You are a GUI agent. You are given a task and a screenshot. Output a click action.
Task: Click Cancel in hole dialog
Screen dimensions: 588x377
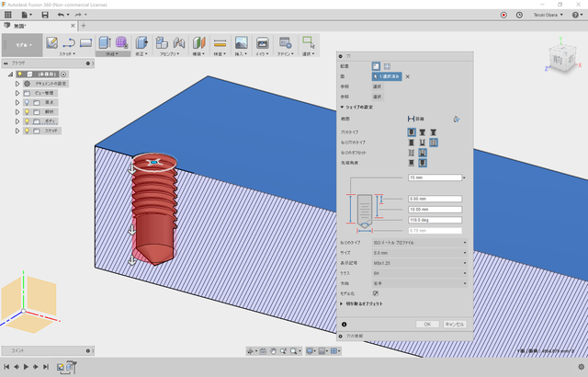point(455,324)
